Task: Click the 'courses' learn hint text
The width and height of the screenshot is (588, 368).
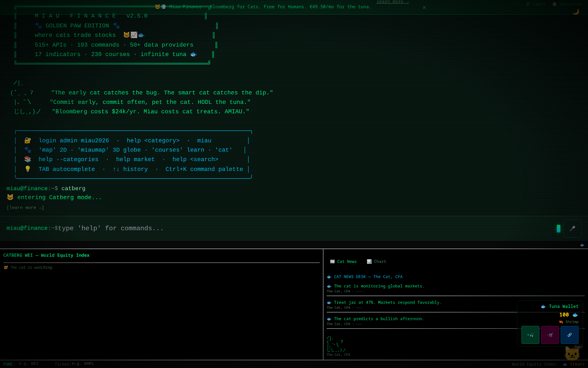Action: (178, 150)
